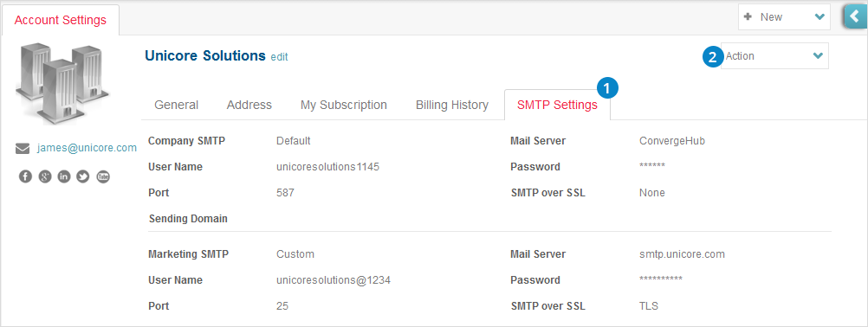Screen dimensions: 868x327
Task: Click the SMTP over SSL value None
Action: (x=652, y=193)
